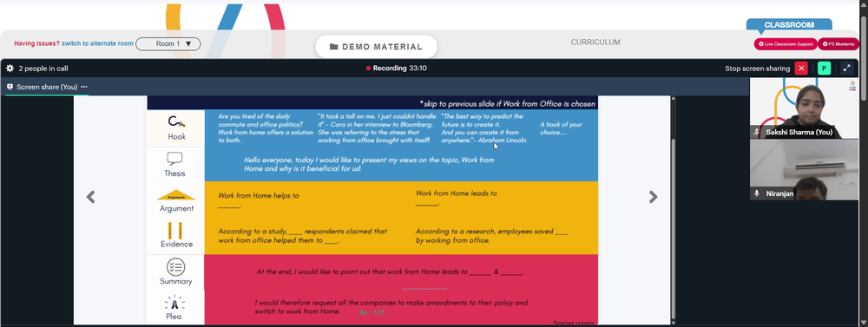
Task: Click the red X stop sharing button
Action: coord(801,68)
